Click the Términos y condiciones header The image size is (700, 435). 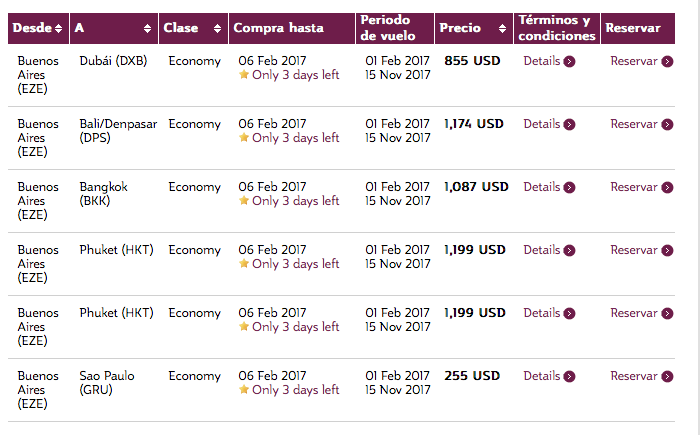coord(557,28)
